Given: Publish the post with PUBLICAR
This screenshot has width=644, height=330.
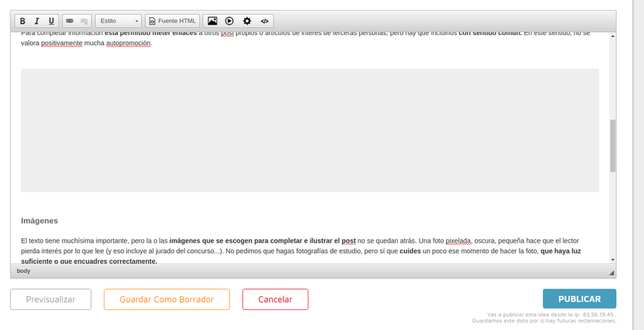Looking at the screenshot, I should pyautogui.click(x=579, y=299).
